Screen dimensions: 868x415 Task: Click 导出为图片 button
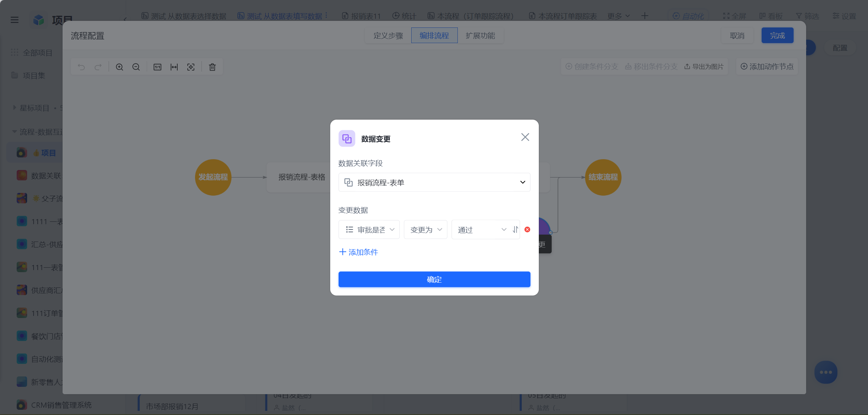click(704, 66)
